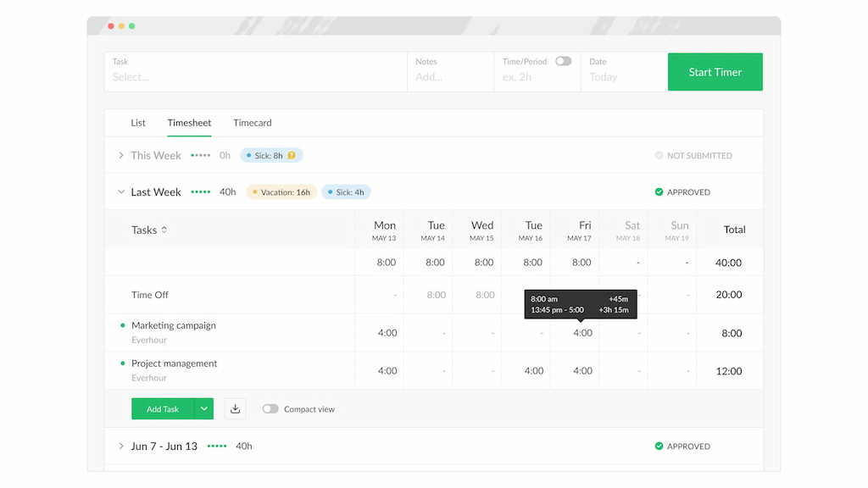Click the green dot beside Marketing campaign
The width and height of the screenshot is (868, 488).
pos(124,325)
